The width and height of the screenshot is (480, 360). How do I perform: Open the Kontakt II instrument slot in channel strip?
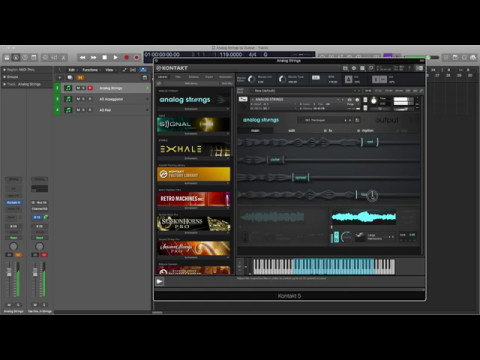coord(14,202)
